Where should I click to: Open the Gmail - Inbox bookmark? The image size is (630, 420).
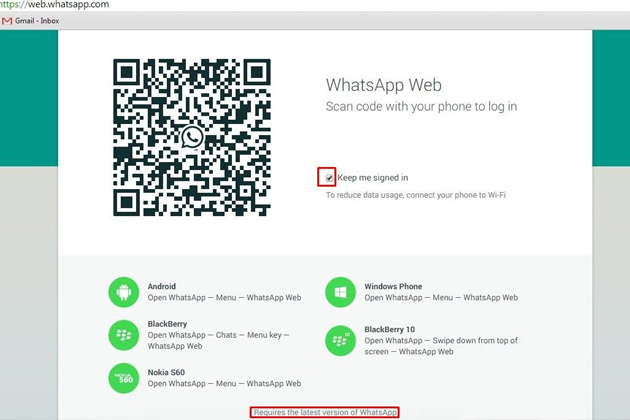point(36,20)
